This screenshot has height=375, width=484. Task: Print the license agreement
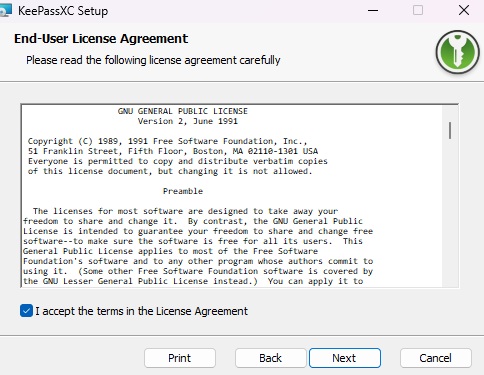pos(180,358)
